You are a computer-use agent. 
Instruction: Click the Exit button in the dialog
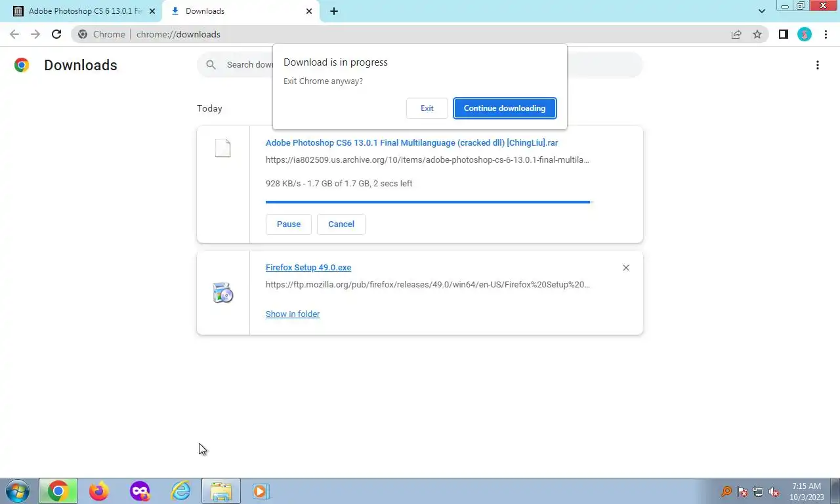[x=427, y=108]
